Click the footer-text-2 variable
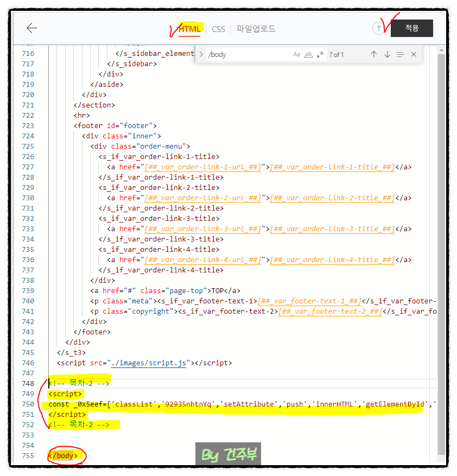This screenshot has height=476, width=457. tap(331, 312)
